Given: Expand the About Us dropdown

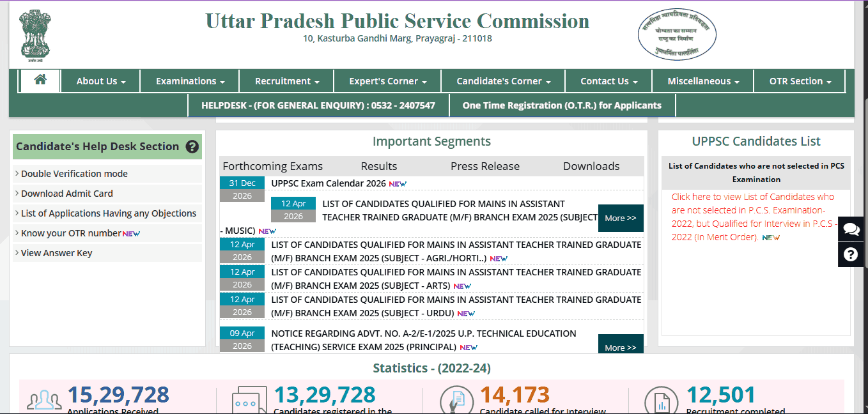Looking at the screenshot, I should coord(100,80).
